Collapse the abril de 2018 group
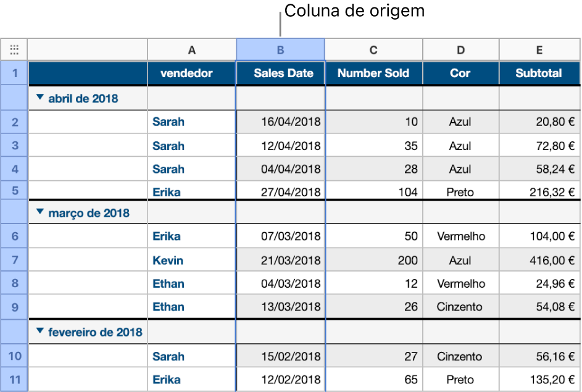This screenshot has height=392, width=582. 41,97
